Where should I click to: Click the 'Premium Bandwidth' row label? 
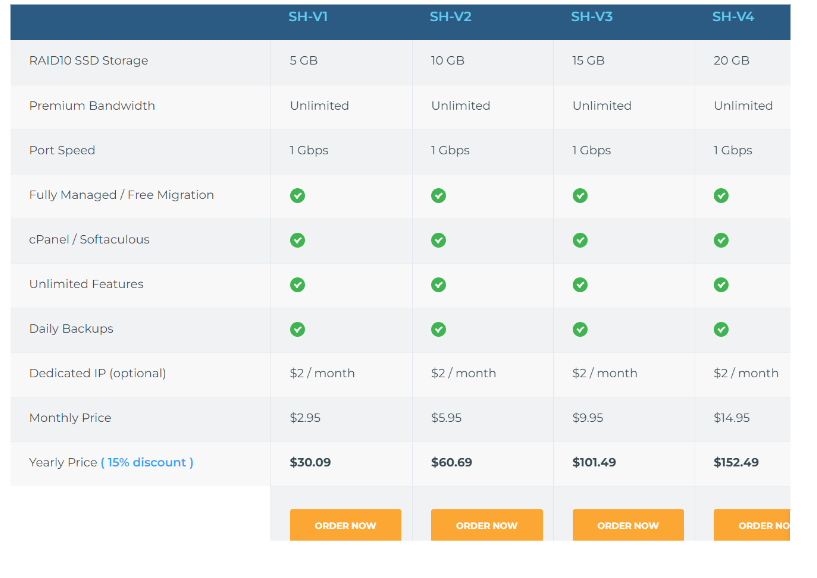(92, 105)
